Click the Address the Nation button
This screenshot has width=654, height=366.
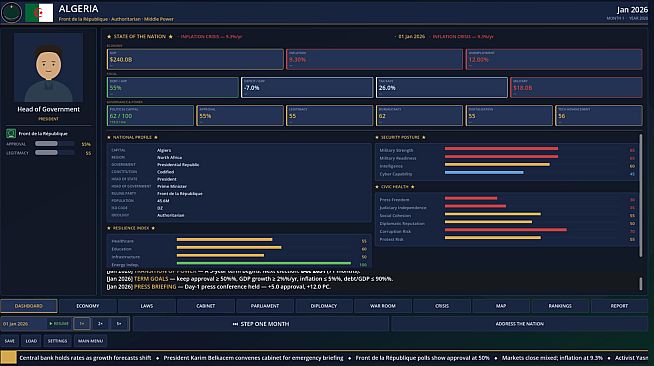pos(519,324)
